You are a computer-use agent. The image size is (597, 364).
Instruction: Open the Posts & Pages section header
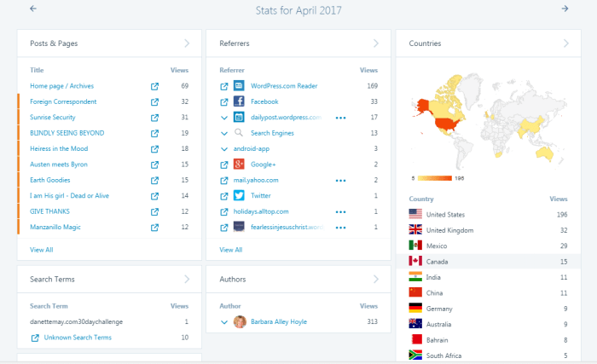(x=109, y=43)
